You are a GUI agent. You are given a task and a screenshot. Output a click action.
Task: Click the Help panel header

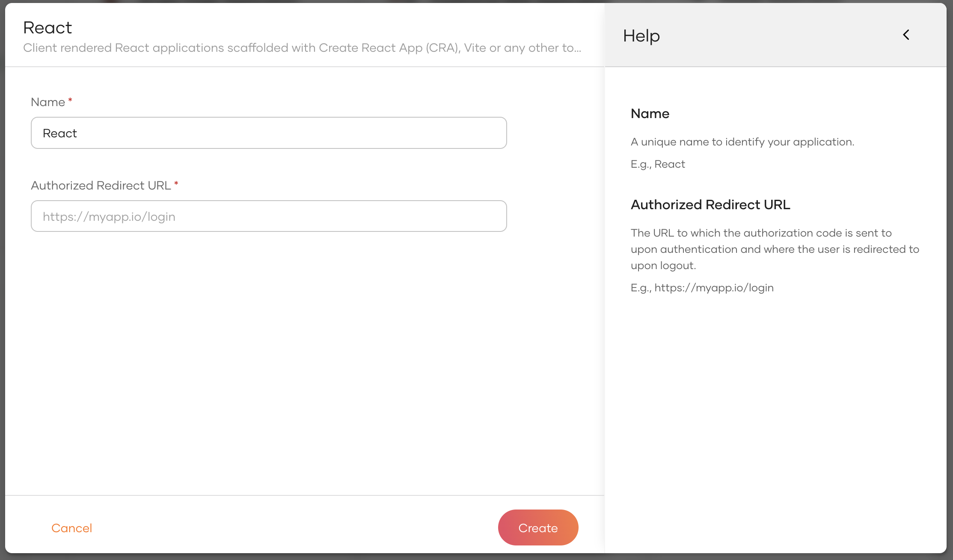point(641,36)
